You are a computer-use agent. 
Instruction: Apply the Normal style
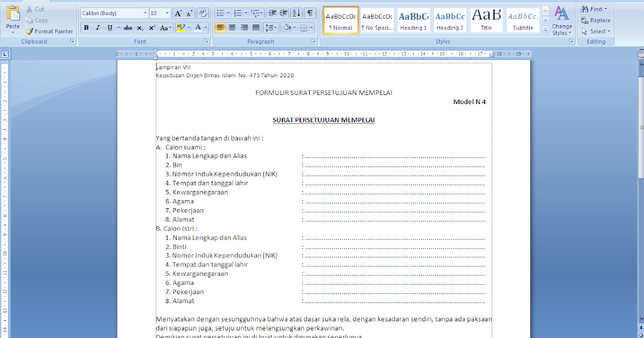coord(341,20)
